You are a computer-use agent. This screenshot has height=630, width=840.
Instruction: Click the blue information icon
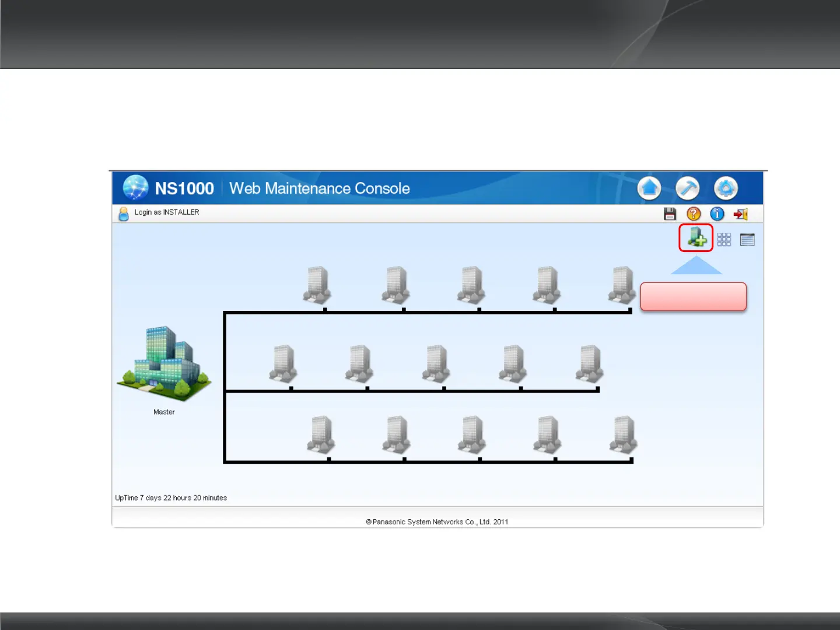(717, 214)
